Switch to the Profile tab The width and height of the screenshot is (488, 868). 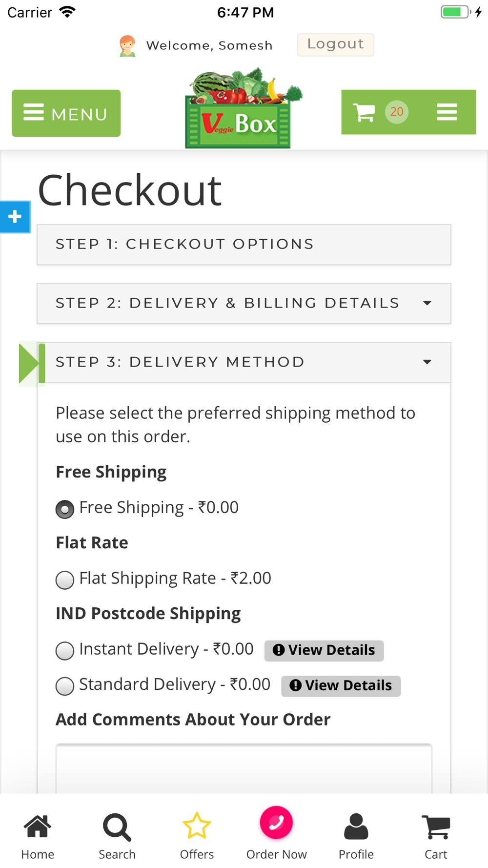(x=356, y=836)
